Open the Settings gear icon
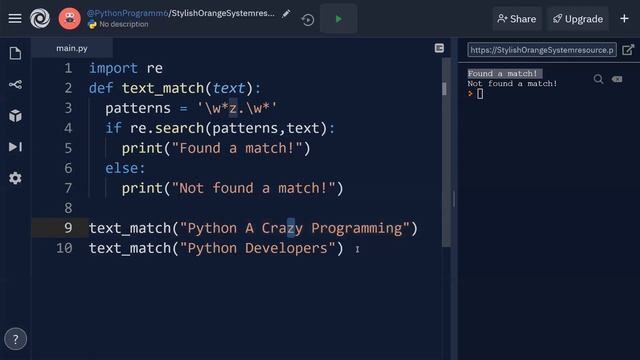640x360 pixels. click(15, 178)
